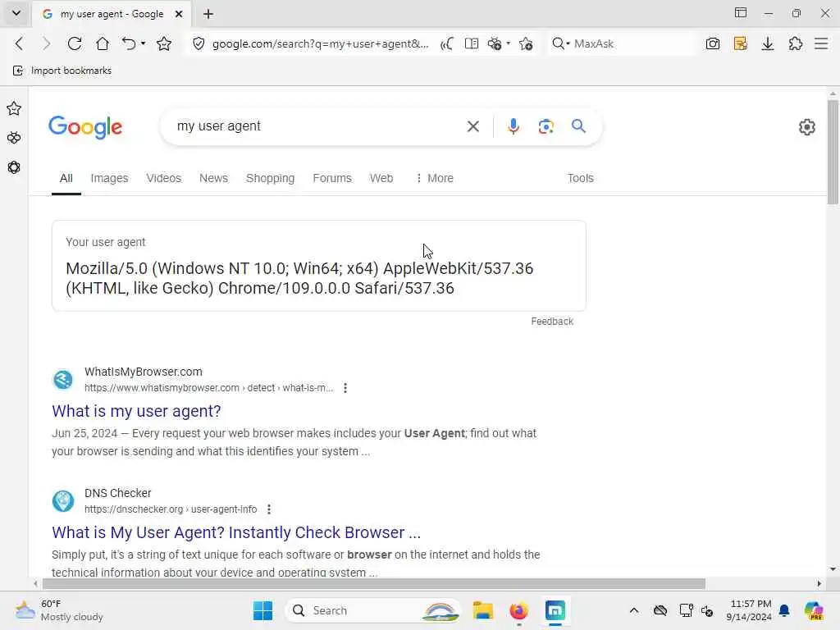Open search Tools
Image resolution: width=840 pixels, height=630 pixels.
(580, 178)
